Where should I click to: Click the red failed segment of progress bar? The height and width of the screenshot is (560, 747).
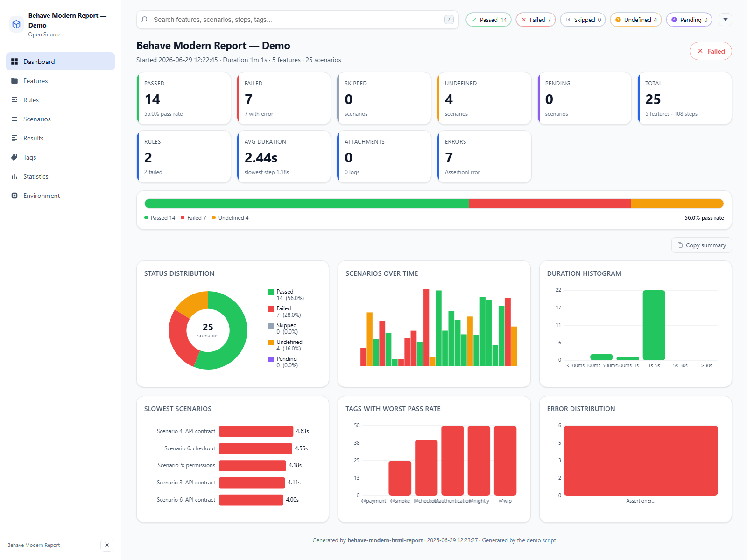[550, 203]
